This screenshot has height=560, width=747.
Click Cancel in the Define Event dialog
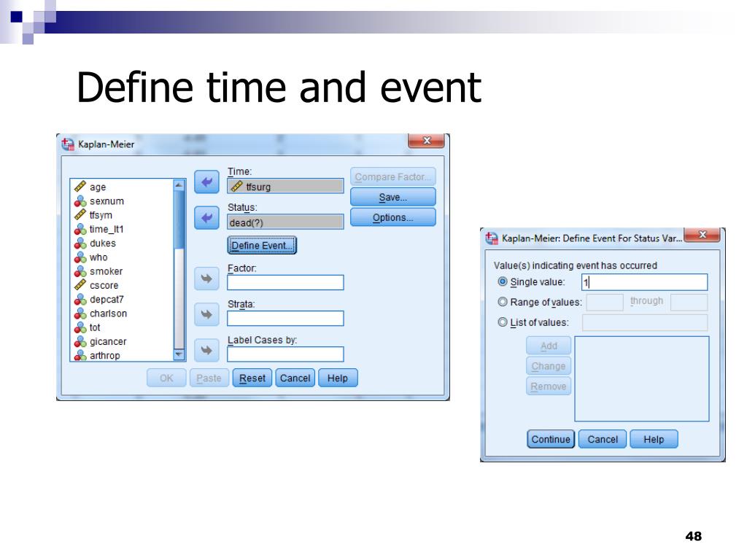tap(602, 439)
